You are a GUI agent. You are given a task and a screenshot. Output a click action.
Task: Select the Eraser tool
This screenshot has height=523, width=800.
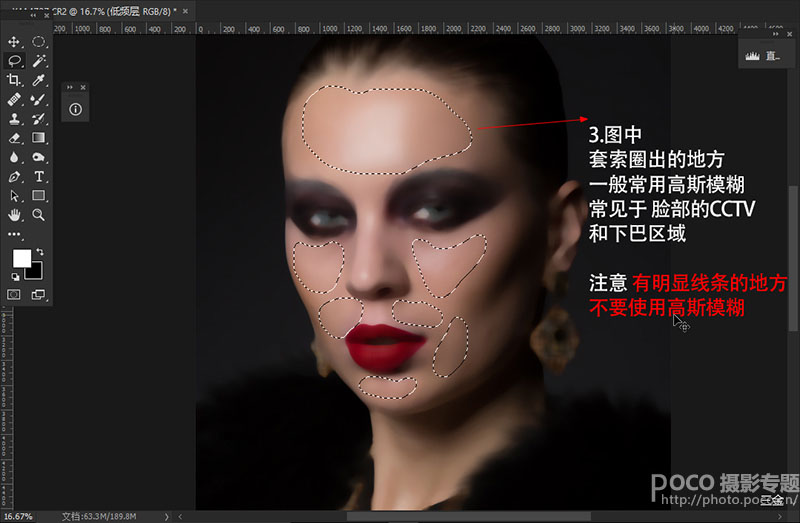click(x=14, y=138)
